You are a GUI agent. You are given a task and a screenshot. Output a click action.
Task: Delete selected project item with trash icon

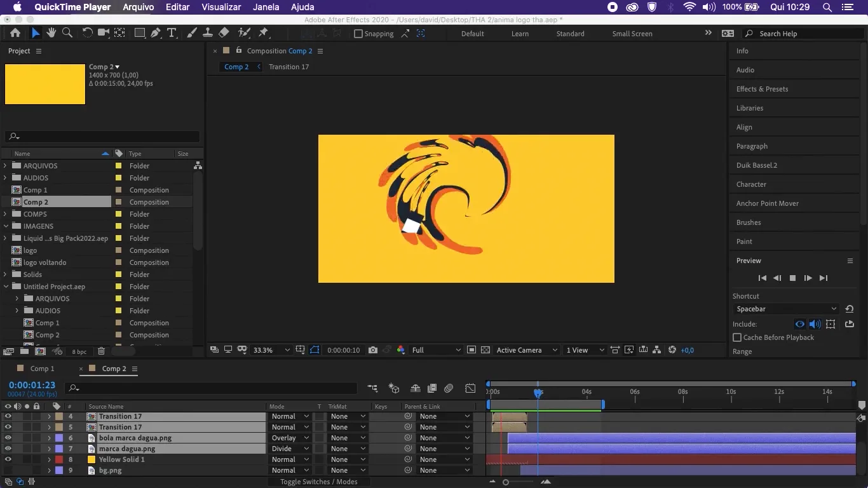(x=102, y=351)
